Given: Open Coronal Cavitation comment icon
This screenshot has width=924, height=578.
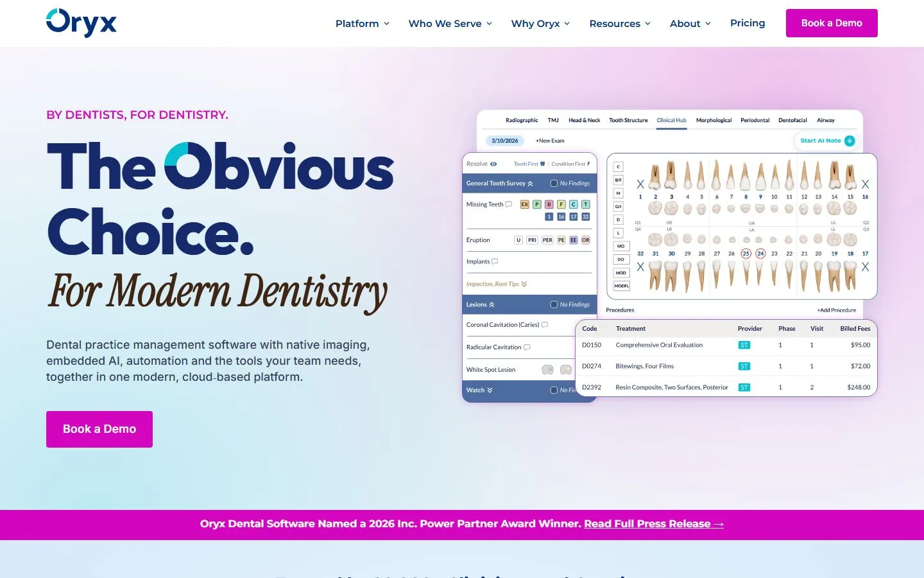Looking at the screenshot, I should (x=545, y=325).
